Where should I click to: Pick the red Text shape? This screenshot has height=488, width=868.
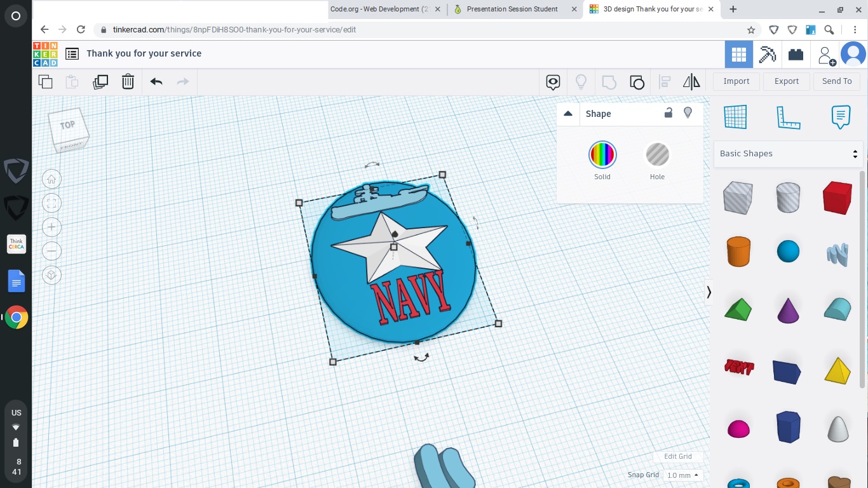pyautogui.click(x=738, y=367)
